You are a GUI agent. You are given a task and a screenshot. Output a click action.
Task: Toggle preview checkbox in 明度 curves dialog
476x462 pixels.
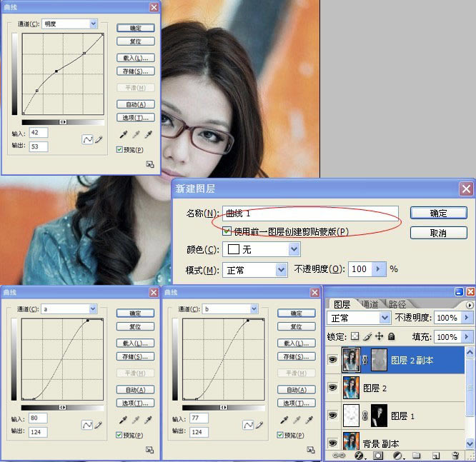pos(119,149)
